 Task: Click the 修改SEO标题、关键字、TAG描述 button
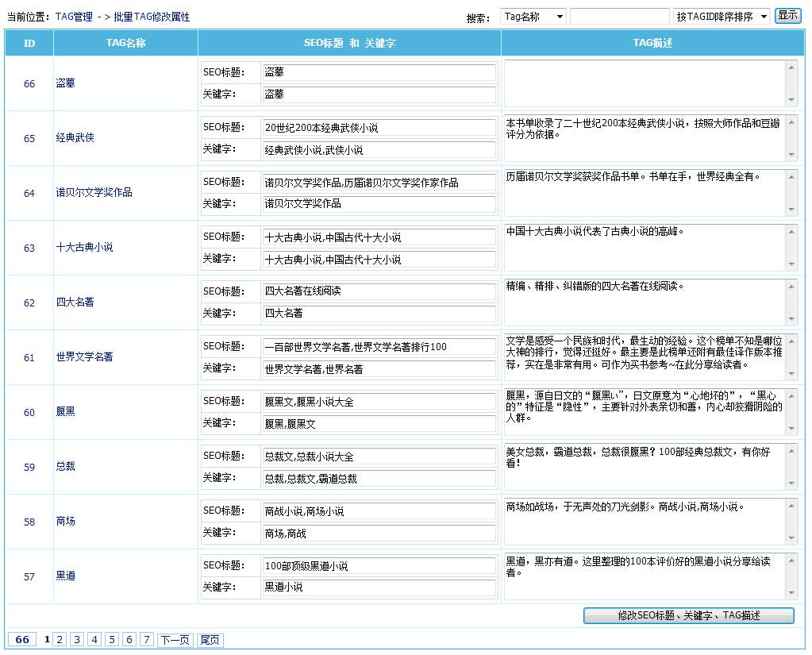(688, 615)
